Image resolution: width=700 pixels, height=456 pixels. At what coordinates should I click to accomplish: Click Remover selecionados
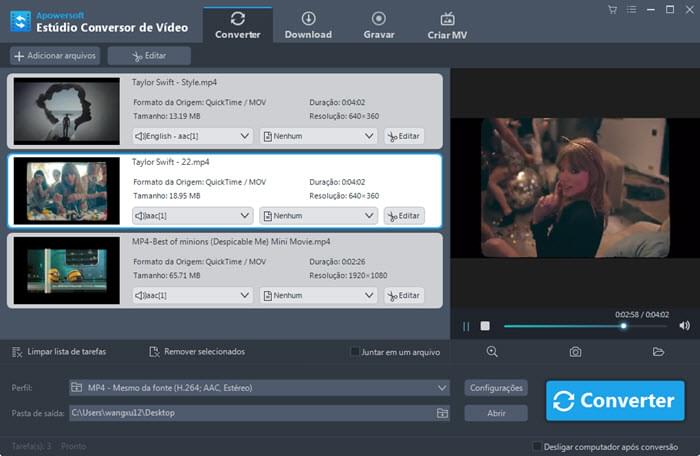coord(197,352)
